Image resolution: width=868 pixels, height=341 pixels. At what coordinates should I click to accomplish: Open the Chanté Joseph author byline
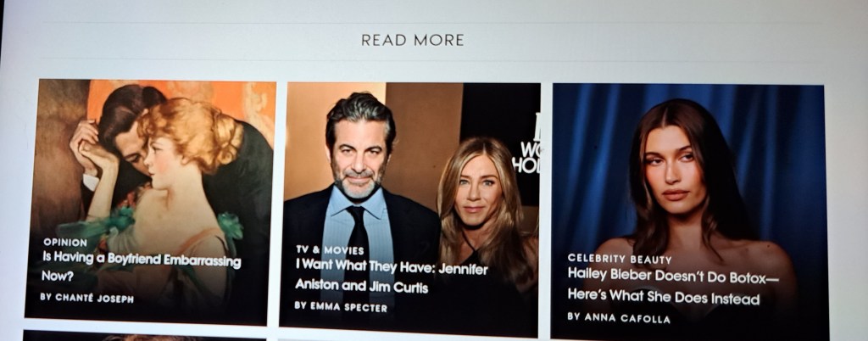[x=87, y=298]
